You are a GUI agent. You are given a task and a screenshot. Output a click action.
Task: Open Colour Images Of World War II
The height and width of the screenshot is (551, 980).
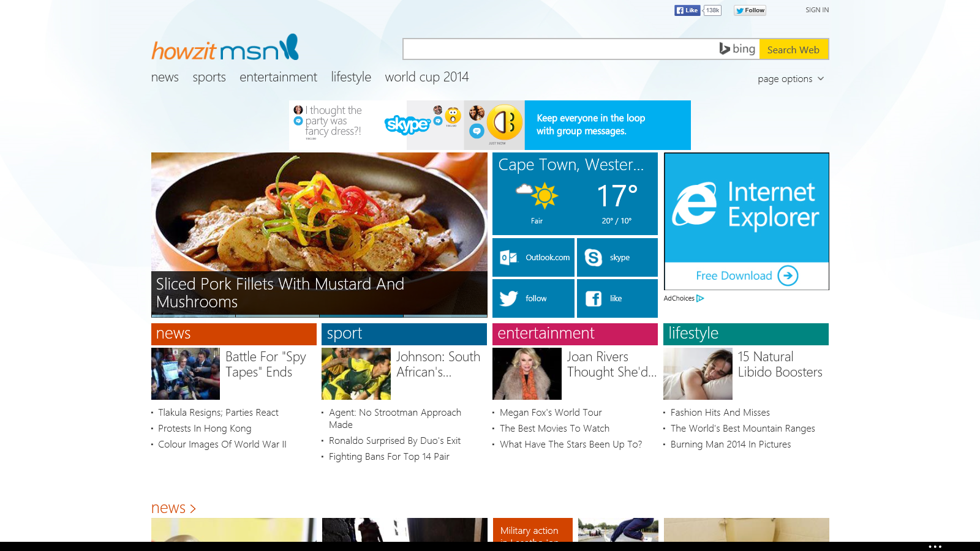(222, 444)
